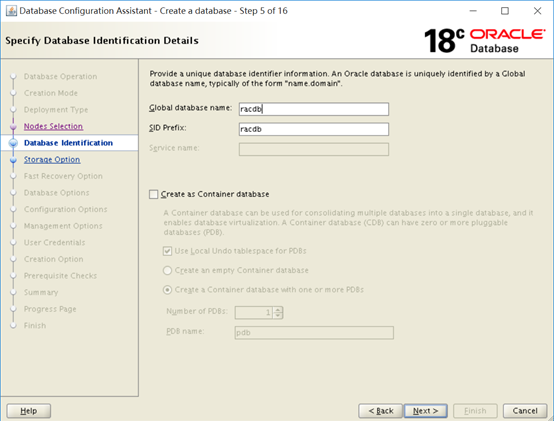554x421 pixels.
Task: Click the SID Prefix label
Action: pyautogui.click(x=167, y=128)
